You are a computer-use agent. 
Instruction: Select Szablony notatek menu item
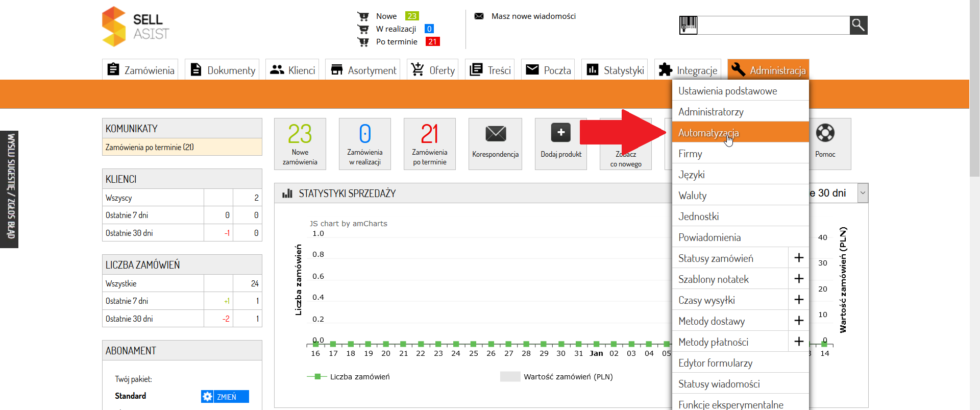[730, 279]
